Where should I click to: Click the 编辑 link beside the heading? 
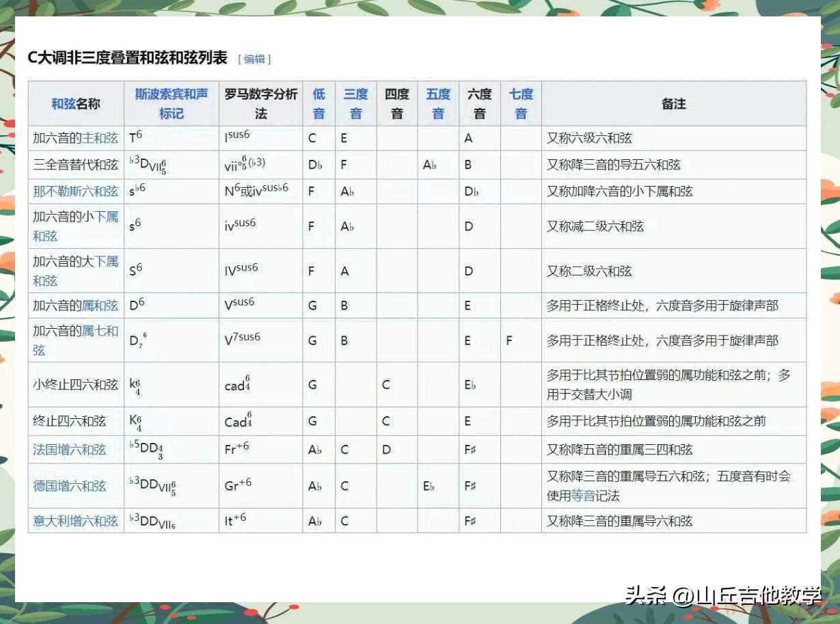click(254, 59)
